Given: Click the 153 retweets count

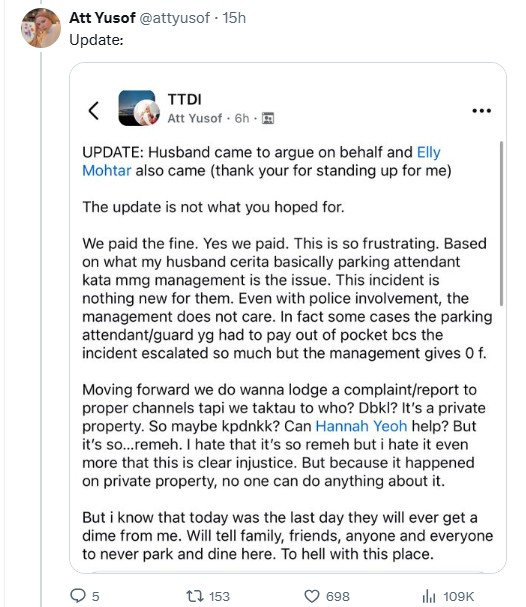Looking at the screenshot, I should point(219,597).
